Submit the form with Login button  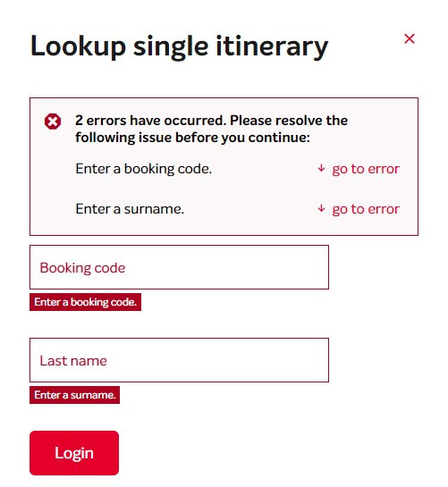(x=74, y=453)
